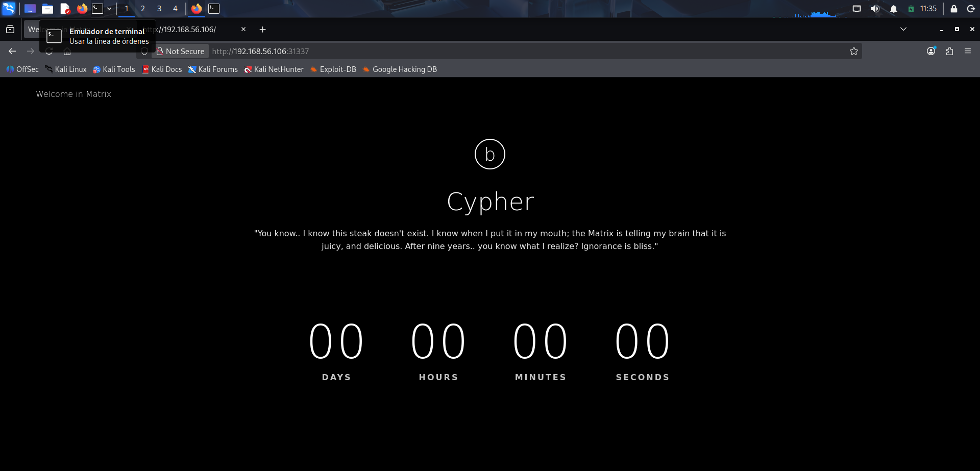Viewport: 980px width, 471px height.
Task: Open a new tab with plus button
Action: pyautogui.click(x=262, y=30)
